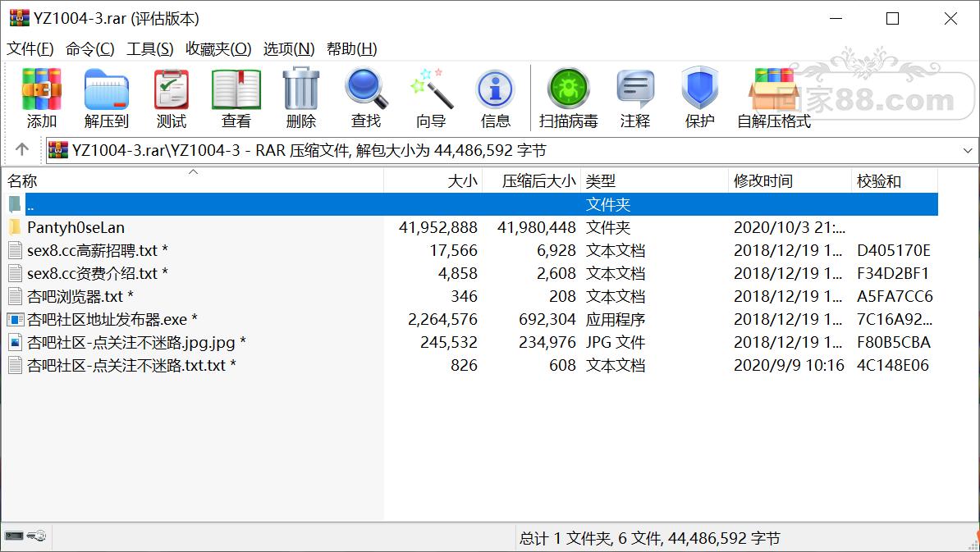Open the 文件(F) menu
980x552 pixels.
(x=30, y=48)
